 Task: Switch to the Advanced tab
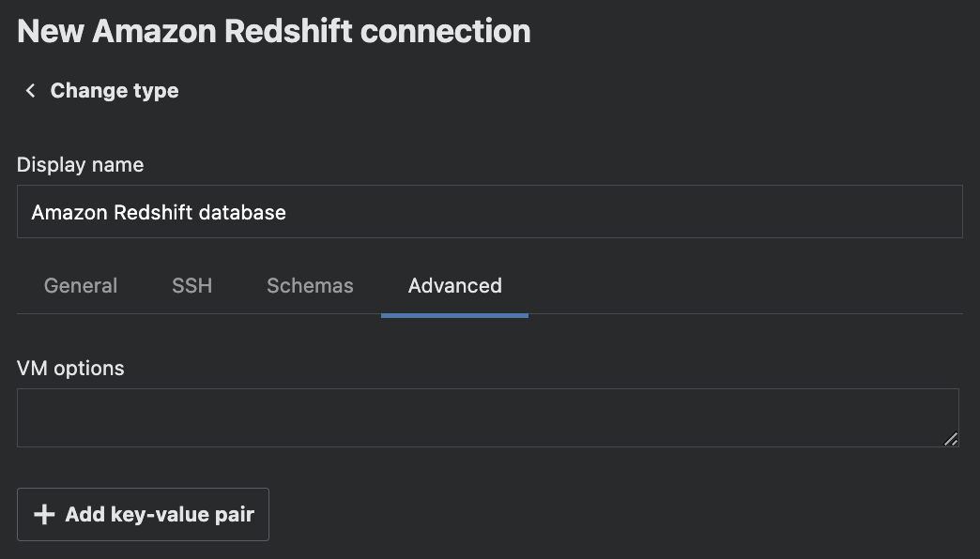454,285
